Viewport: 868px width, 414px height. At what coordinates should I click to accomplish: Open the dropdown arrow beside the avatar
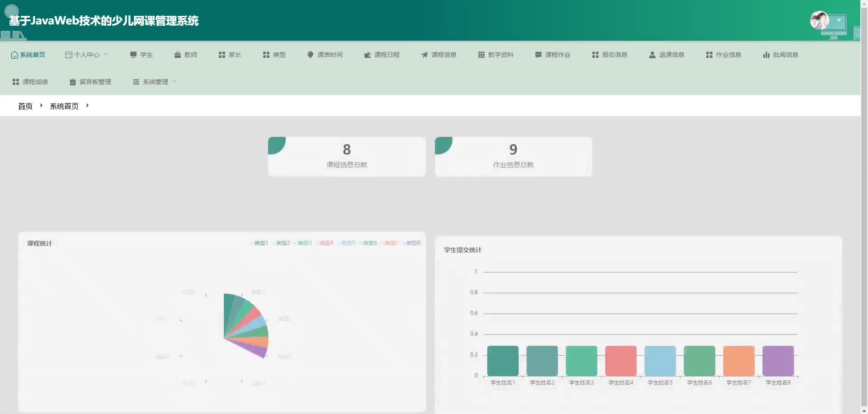(x=839, y=20)
